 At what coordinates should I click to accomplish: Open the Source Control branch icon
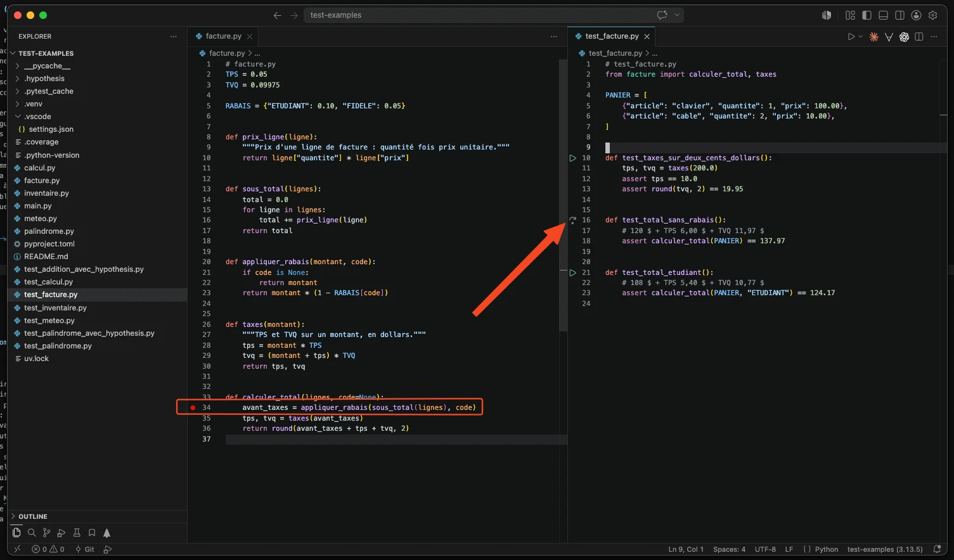pyautogui.click(x=46, y=533)
